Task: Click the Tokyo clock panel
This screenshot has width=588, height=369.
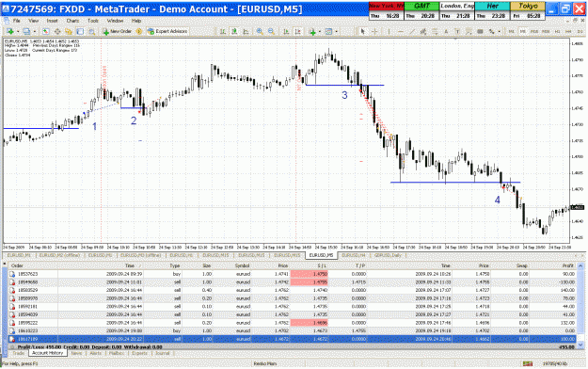Action: tap(528, 11)
